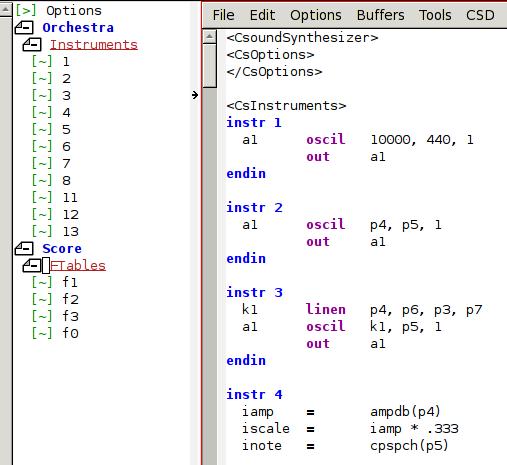Click the [>] marker beside Options

(x=26, y=10)
